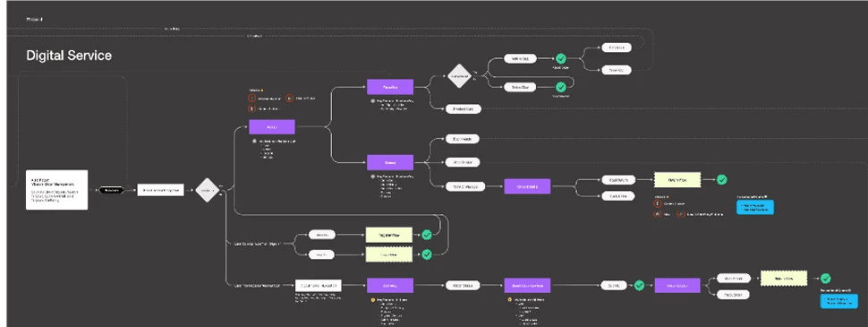Select the pill node feeding second top checkmark
This screenshot has width=868, height=327.
(x=521, y=87)
